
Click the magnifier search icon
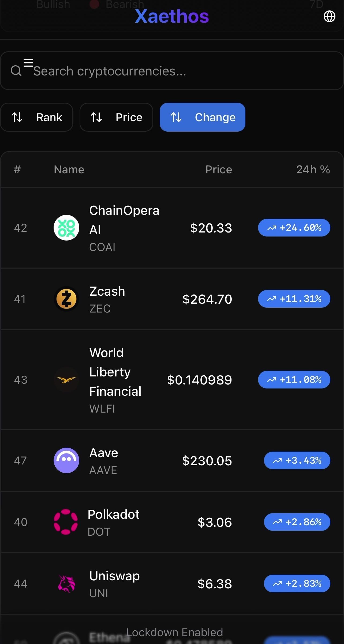click(16, 71)
